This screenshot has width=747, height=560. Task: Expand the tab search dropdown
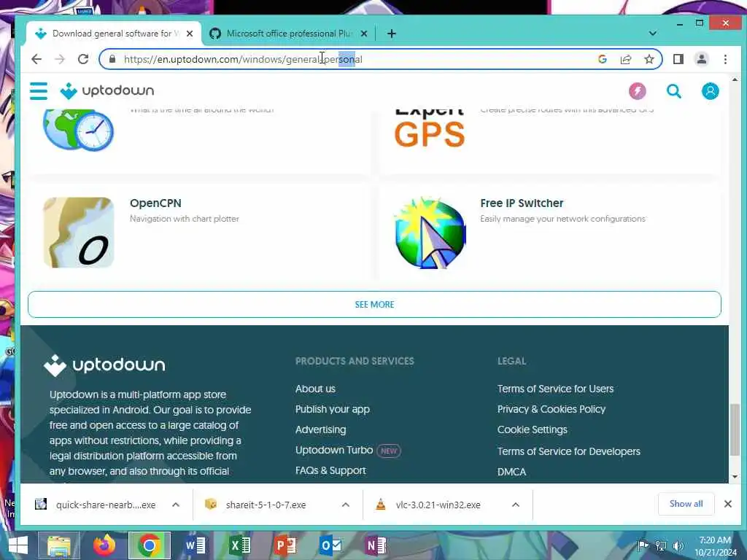coord(653,34)
